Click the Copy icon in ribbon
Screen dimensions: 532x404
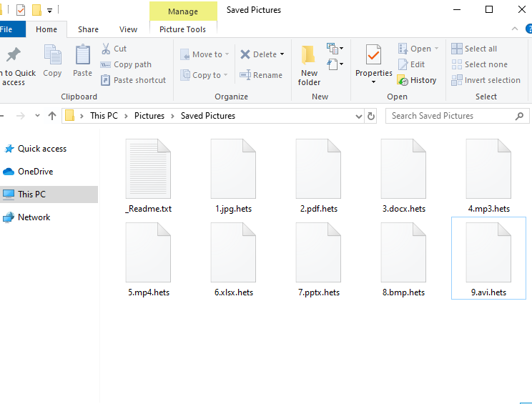pyautogui.click(x=52, y=56)
